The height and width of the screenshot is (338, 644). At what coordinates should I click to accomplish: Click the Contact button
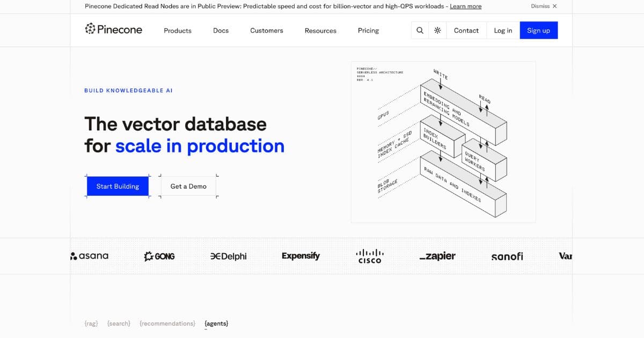coord(466,31)
